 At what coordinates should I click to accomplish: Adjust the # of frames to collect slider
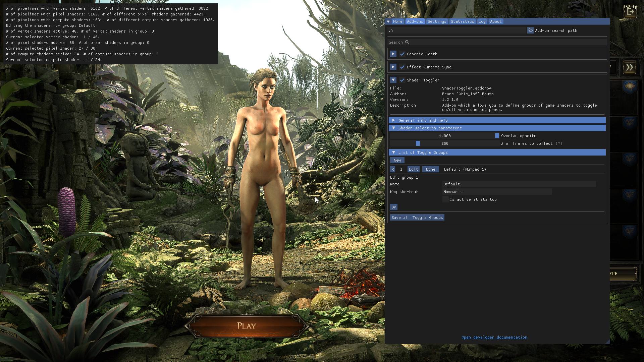(x=445, y=143)
